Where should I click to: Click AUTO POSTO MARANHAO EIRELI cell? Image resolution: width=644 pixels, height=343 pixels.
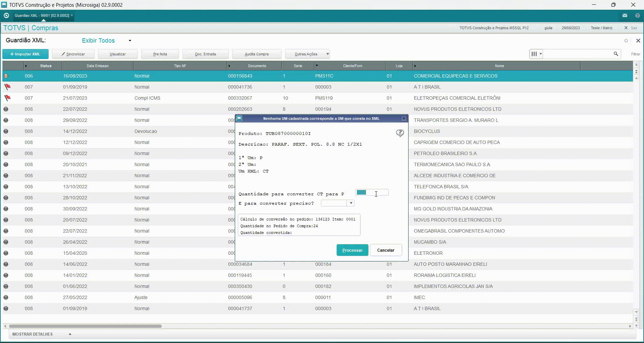[x=450, y=264]
